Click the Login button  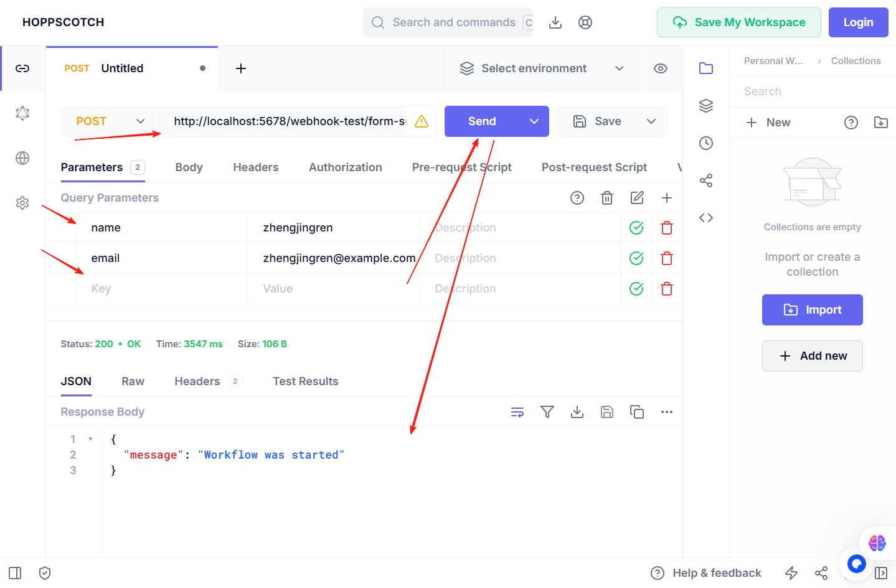(x=859, y=22)
